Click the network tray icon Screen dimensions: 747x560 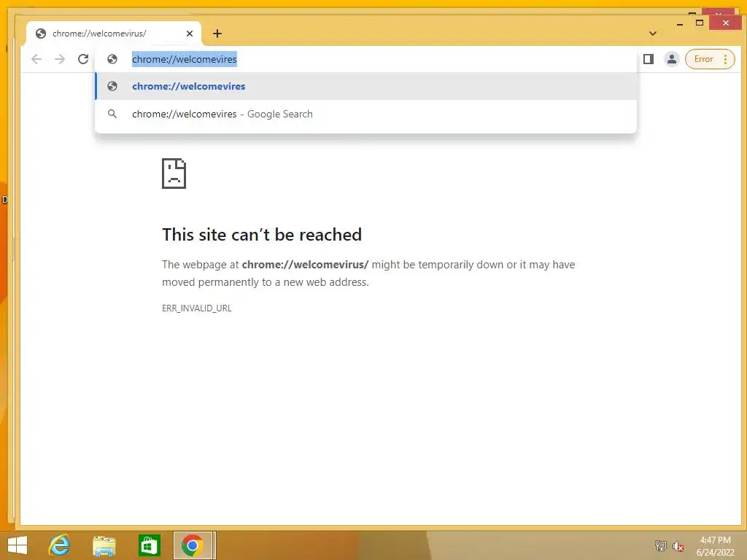tap(661, 545)
